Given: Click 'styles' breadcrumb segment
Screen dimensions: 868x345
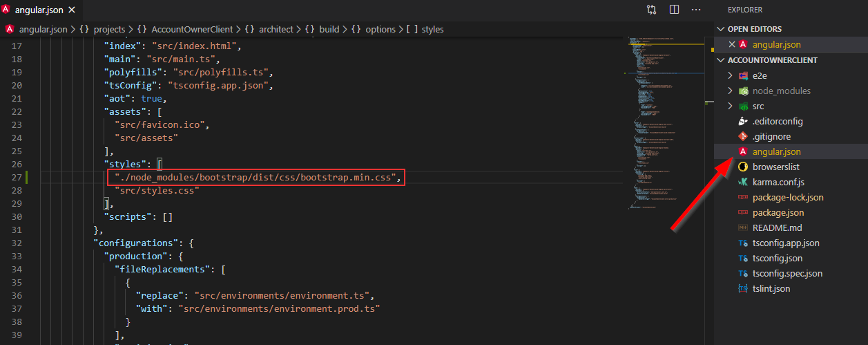Looking at the screenshot, I should click(x=432, y=30).
